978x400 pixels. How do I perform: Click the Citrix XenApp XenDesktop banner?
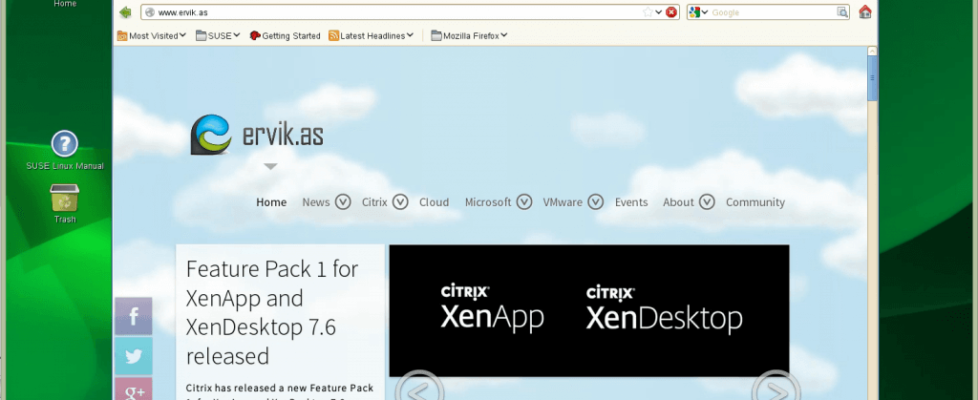coord(589,311)
